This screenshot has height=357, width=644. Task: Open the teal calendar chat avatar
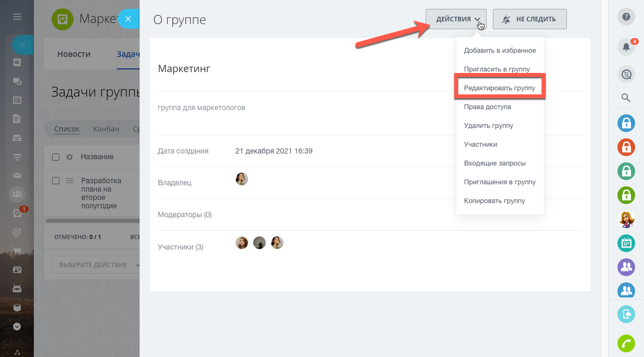pyautogui.click(x=626, y=243)
